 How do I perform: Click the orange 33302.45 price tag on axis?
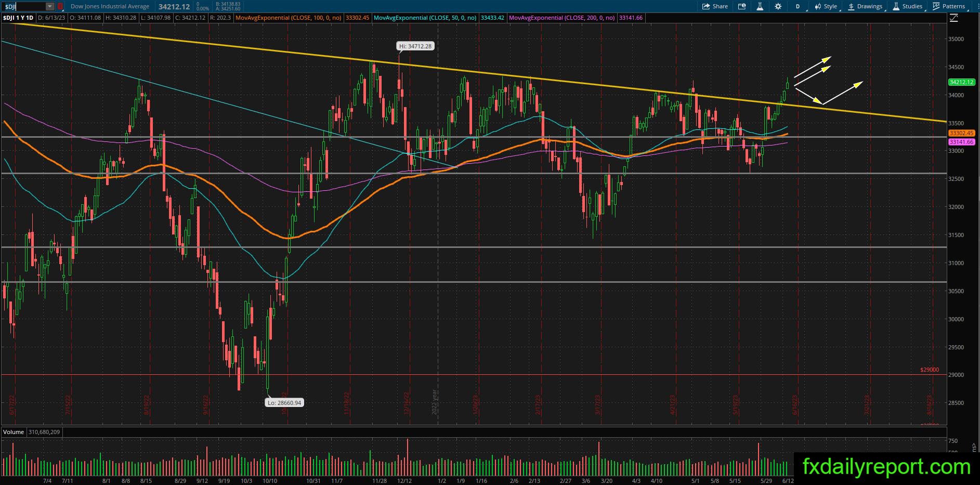961,133
